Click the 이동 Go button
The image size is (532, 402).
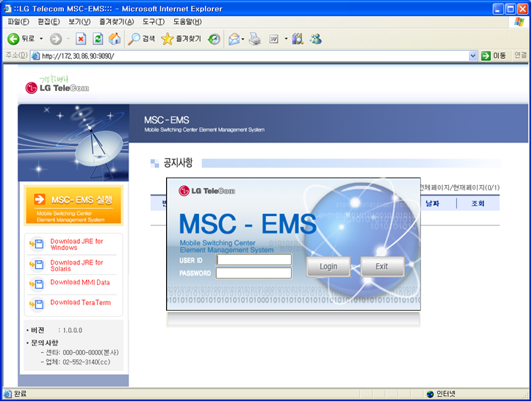pyautogui.click(x=494, y=56)
